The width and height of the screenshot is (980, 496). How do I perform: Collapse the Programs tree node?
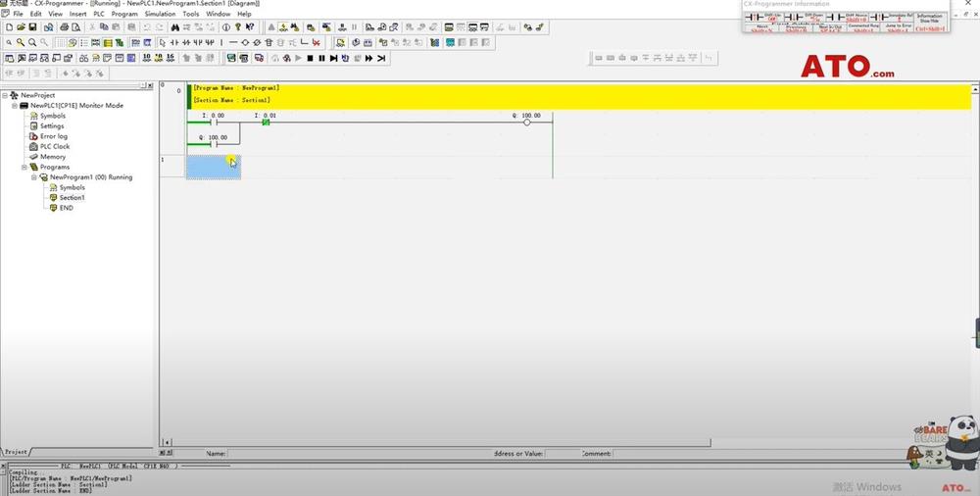(24, 168)
